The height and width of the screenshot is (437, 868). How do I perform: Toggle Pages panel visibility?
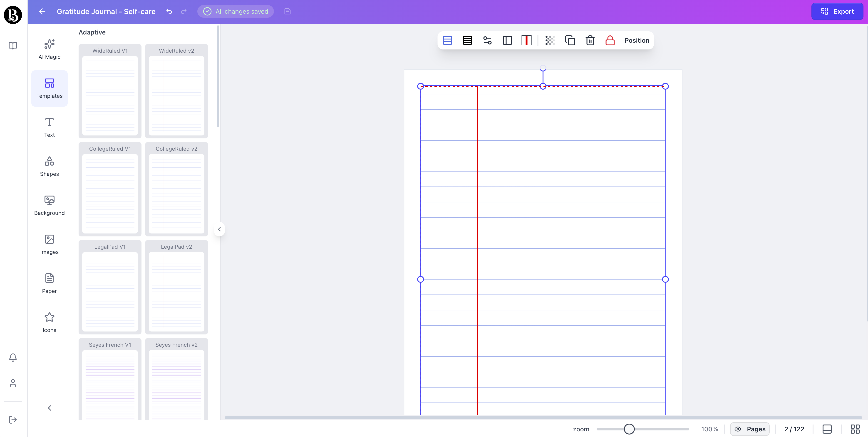(x=749, y=429)
